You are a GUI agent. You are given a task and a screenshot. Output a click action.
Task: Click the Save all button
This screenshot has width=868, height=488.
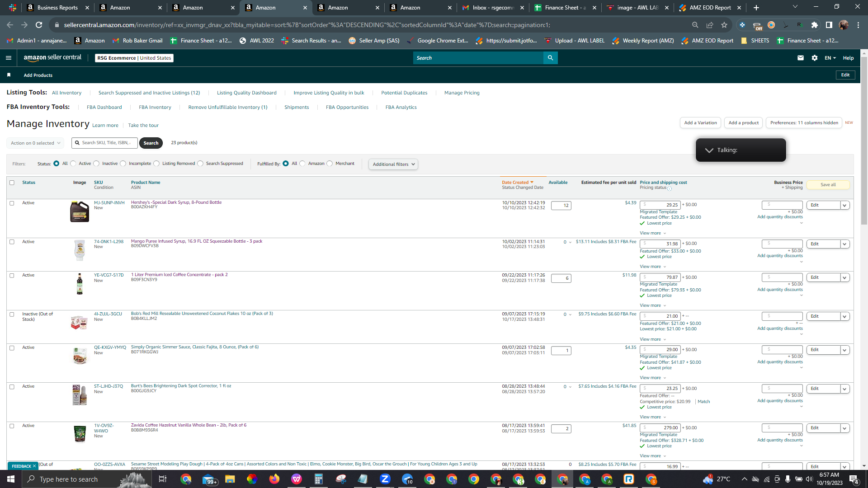[x=828, y=185]
